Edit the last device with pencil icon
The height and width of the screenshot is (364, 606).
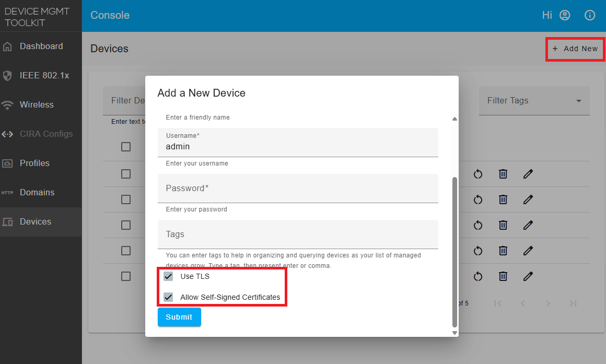pos(528,276)
